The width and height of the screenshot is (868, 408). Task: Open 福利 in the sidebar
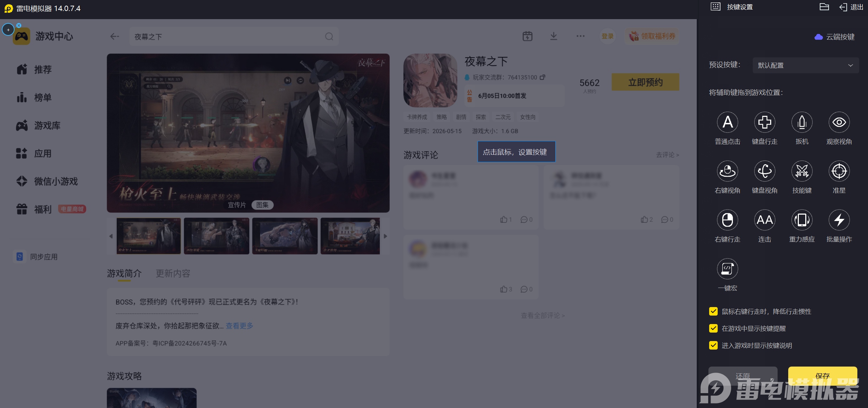point(34,209)
